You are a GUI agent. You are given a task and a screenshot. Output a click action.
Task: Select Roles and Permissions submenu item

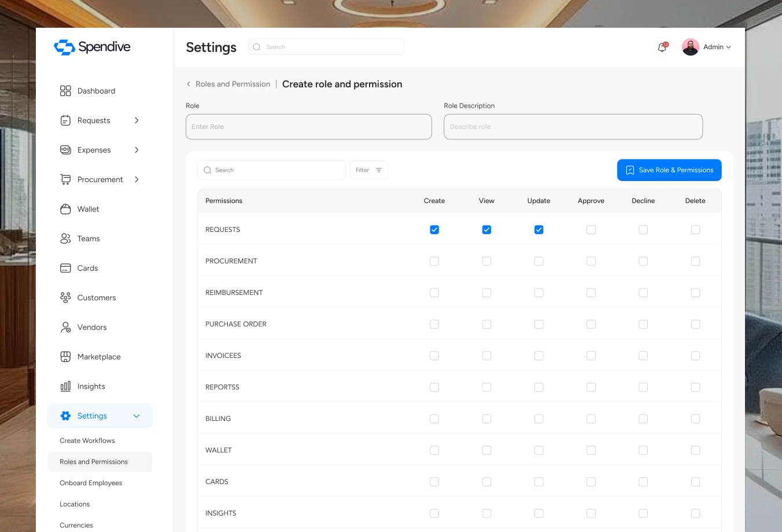(100, 461)
